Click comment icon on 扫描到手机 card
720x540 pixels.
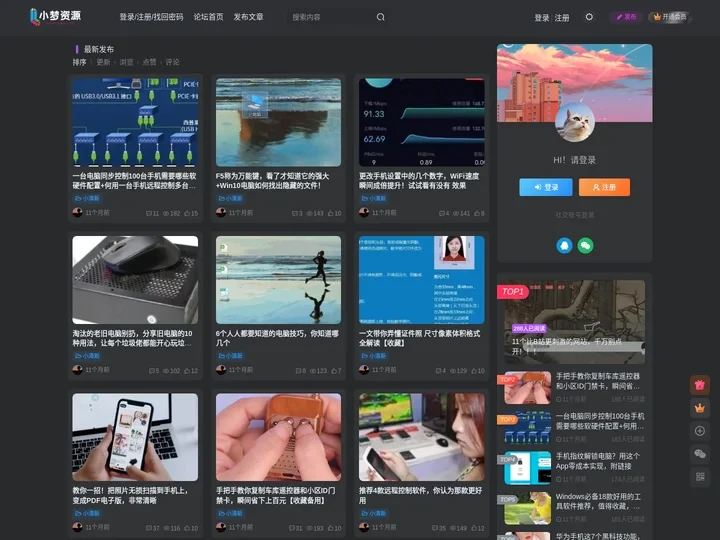point(149,529)
